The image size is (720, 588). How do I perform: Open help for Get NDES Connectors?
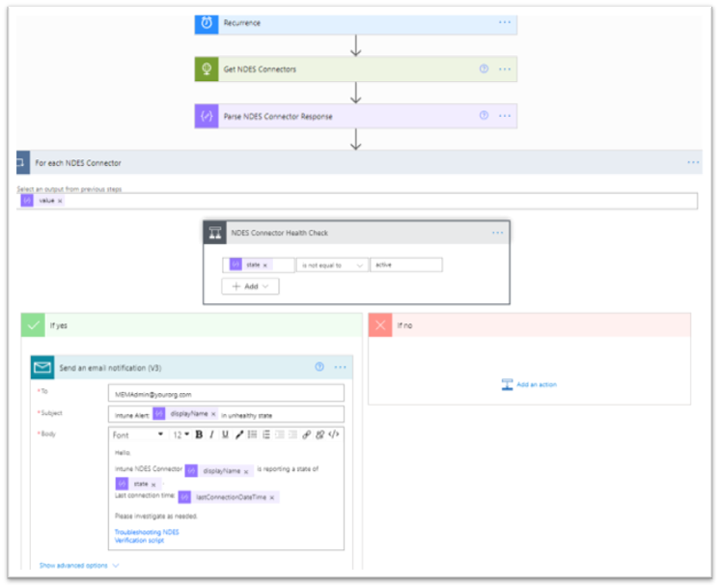484,69
